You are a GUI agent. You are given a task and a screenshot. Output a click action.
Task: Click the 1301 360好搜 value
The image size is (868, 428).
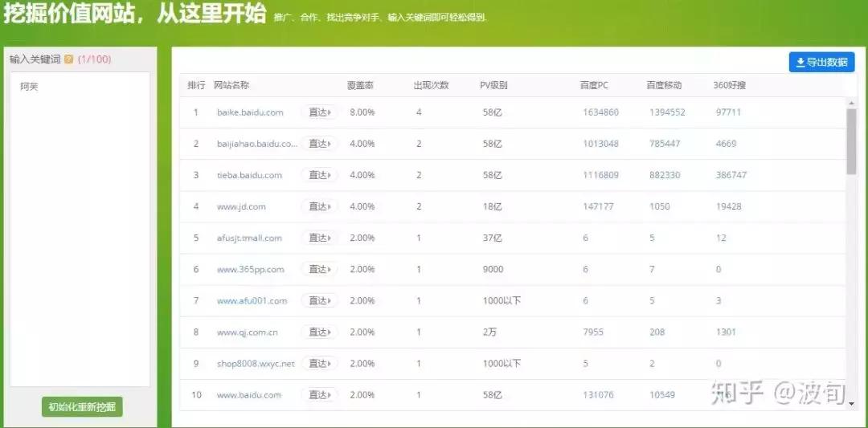click(x=726, y=332)
